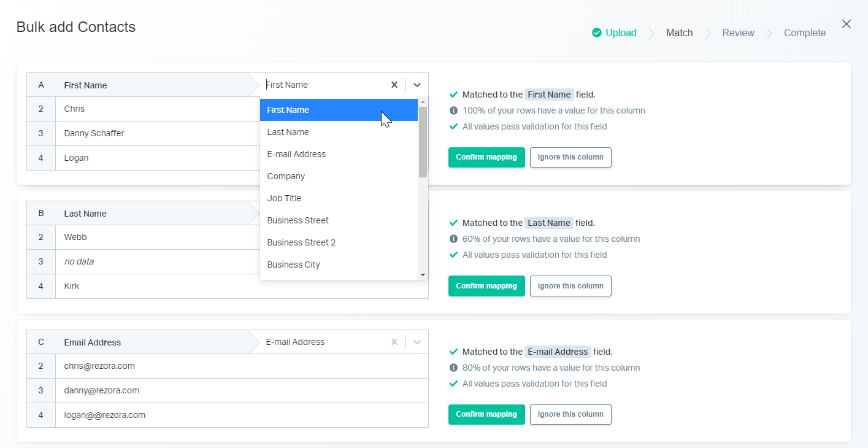Click the E-mail Address field tag
868x448 pixels.
558,352
